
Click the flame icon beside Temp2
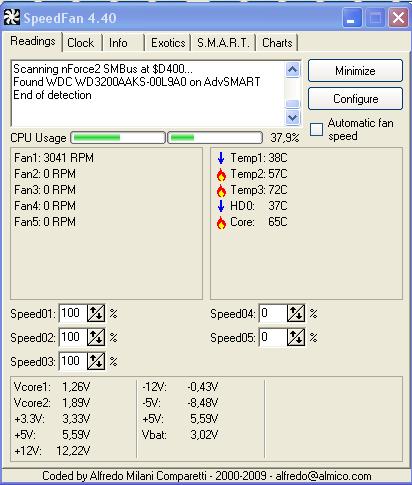click(x=221, y=174)
